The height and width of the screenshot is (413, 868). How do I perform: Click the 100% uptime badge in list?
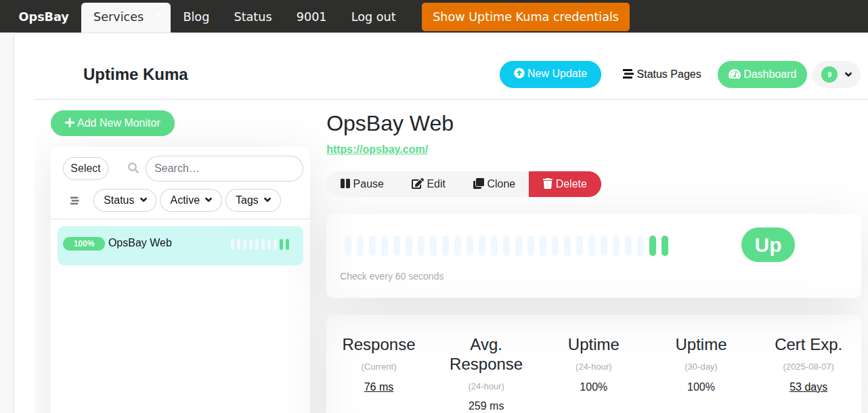84,244
